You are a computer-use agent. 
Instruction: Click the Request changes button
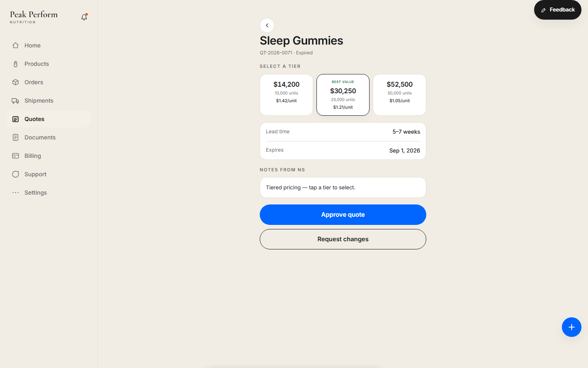click(343, 239)
